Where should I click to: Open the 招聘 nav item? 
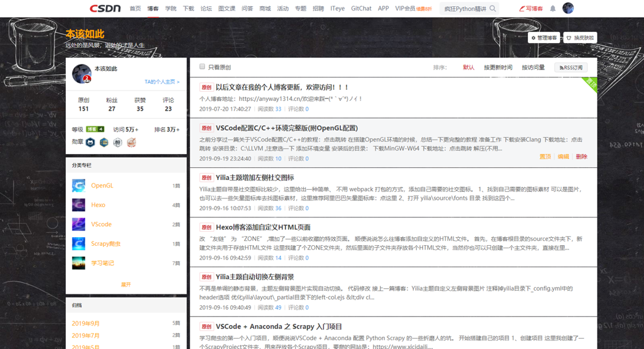(x=318, y=8)
